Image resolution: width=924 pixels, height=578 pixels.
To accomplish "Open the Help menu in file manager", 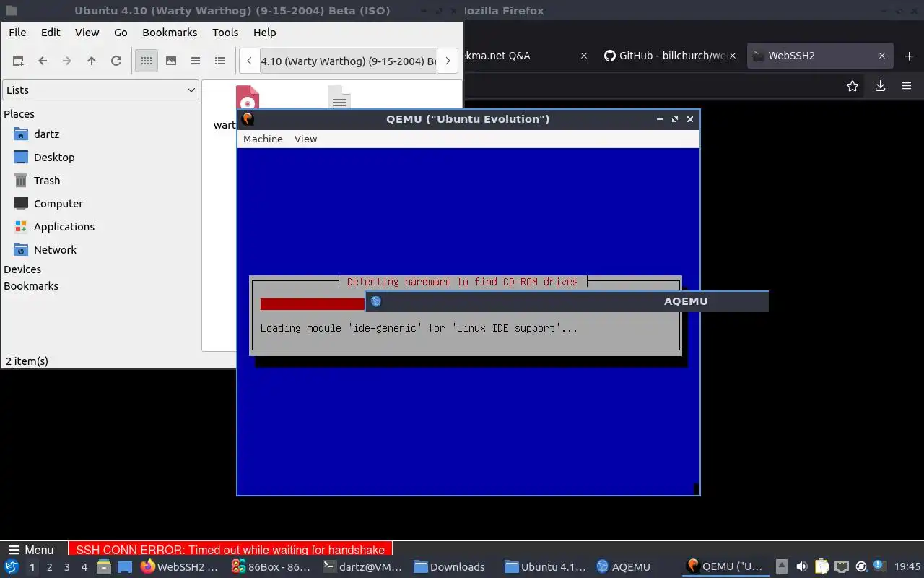I will coord(264,33).
